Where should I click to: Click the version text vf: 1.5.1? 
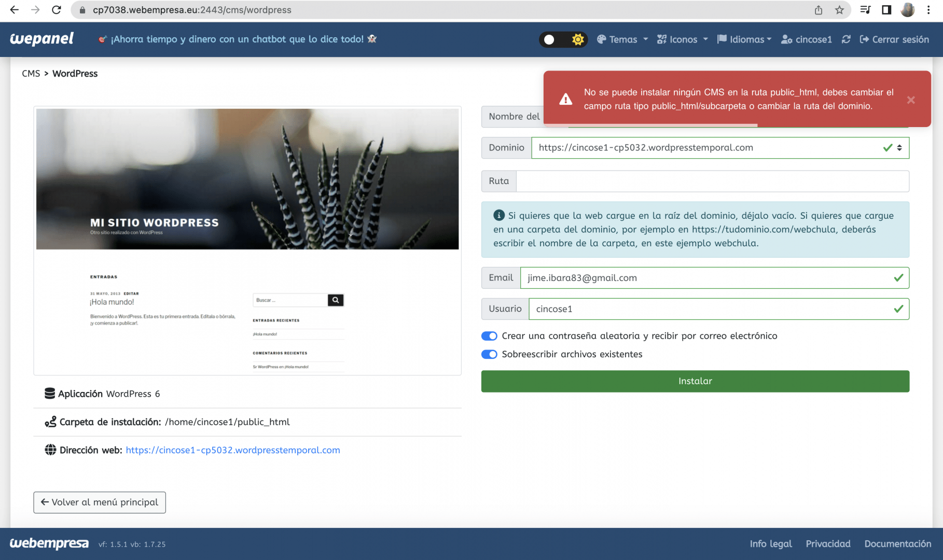113,544
